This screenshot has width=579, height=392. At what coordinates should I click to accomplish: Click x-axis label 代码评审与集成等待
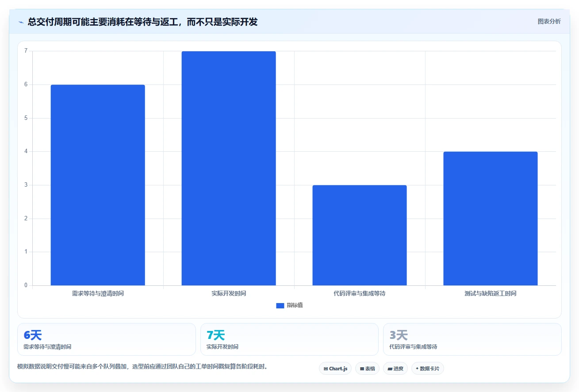coord(360,293)
